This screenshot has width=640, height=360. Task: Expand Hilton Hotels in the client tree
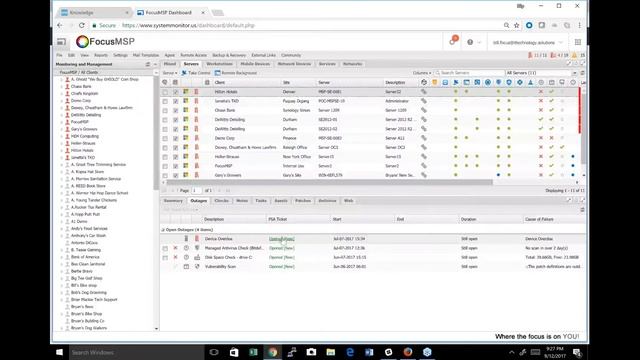(62, 150)
